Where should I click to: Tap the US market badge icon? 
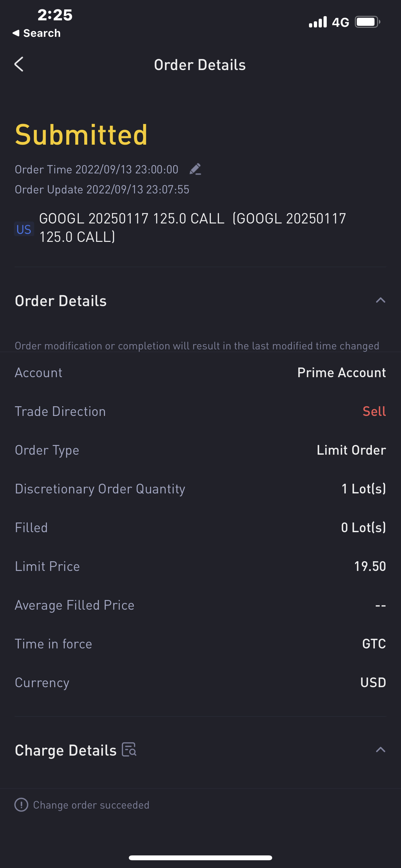[24, 229]
